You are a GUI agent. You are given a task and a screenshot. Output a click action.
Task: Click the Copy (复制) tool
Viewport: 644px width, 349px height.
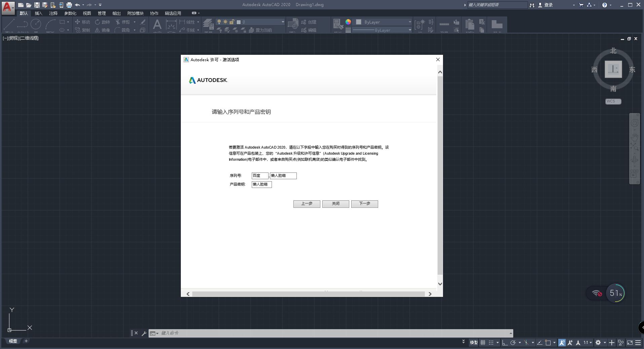(x=82, y=30)
